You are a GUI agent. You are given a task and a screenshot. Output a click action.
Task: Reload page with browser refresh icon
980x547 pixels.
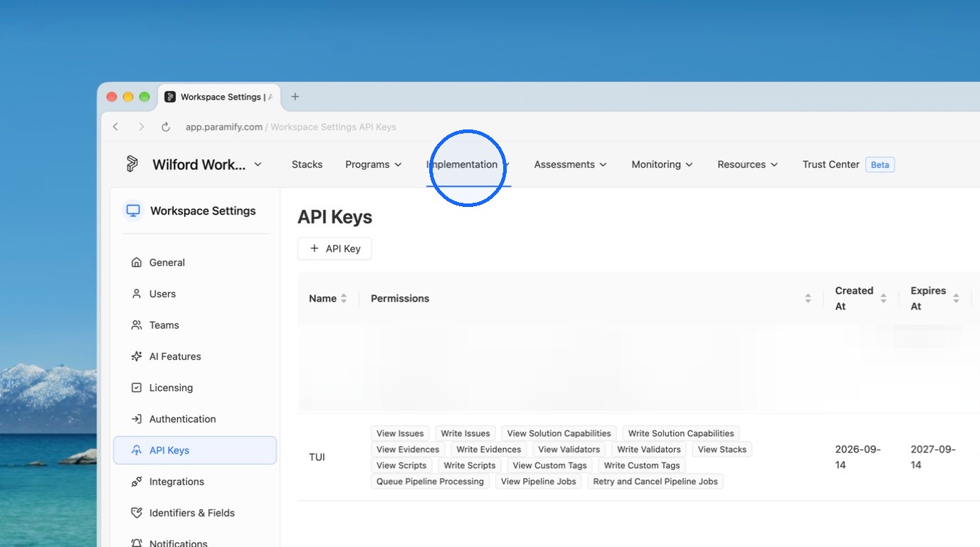(166, 127)
